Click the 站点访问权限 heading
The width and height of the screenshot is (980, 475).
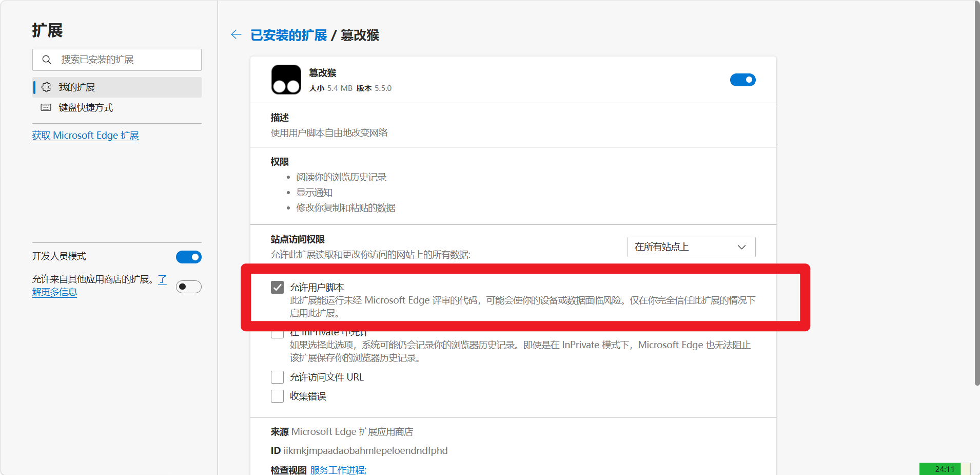click(298, 239)
